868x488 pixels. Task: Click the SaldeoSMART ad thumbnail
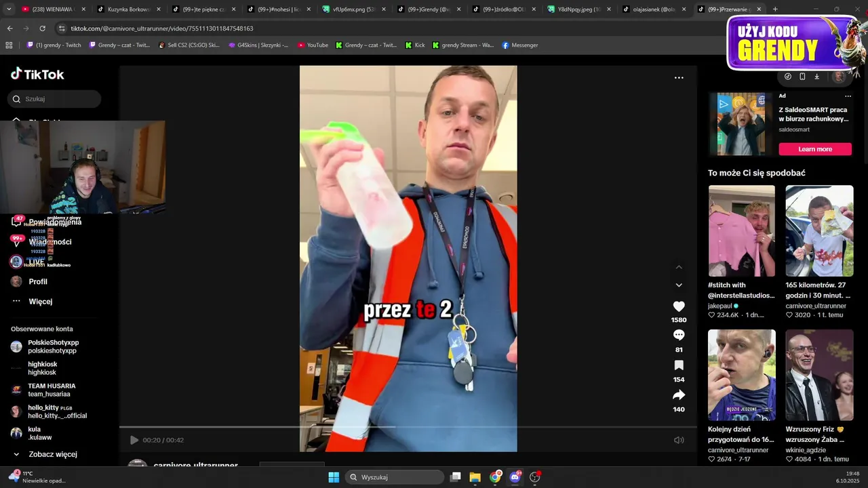tap(742, 124)
